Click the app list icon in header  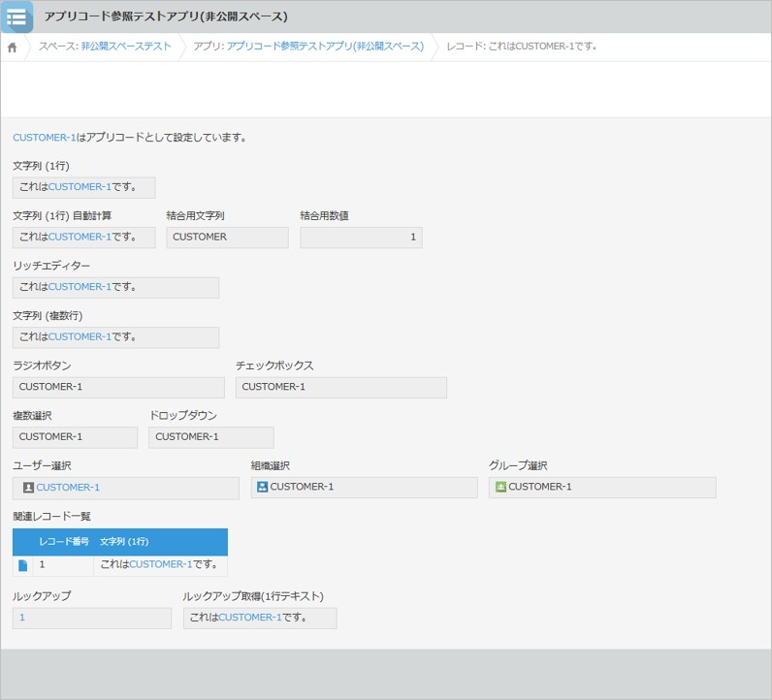pyautogui.click(x=16, y=16)
